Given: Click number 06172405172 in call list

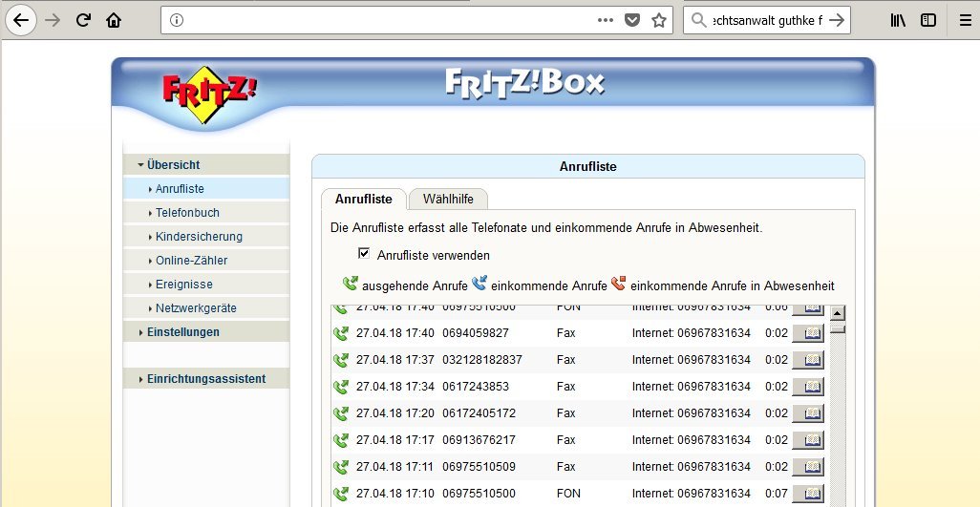Looking at the screenshot, I should [x=479, y=413].
